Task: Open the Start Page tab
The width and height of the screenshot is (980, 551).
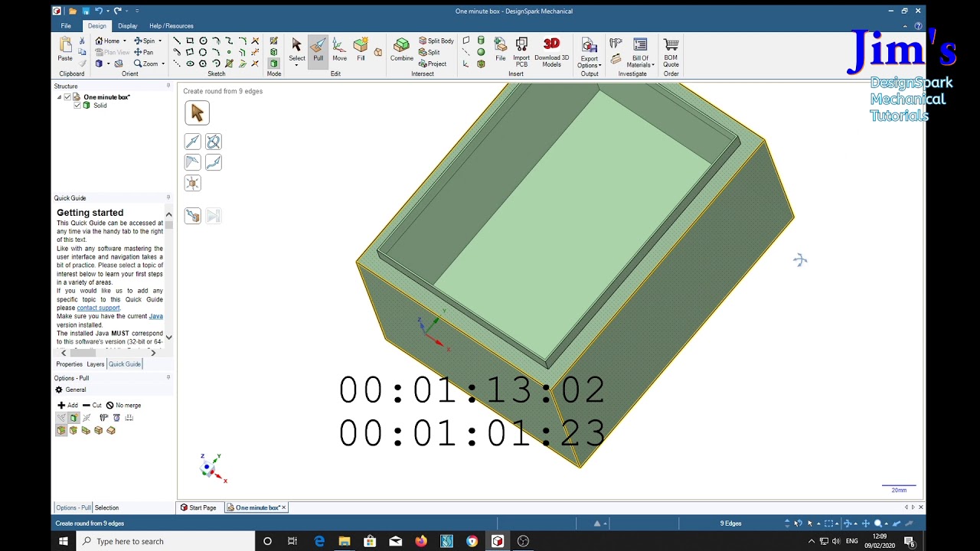Action: 198,507
